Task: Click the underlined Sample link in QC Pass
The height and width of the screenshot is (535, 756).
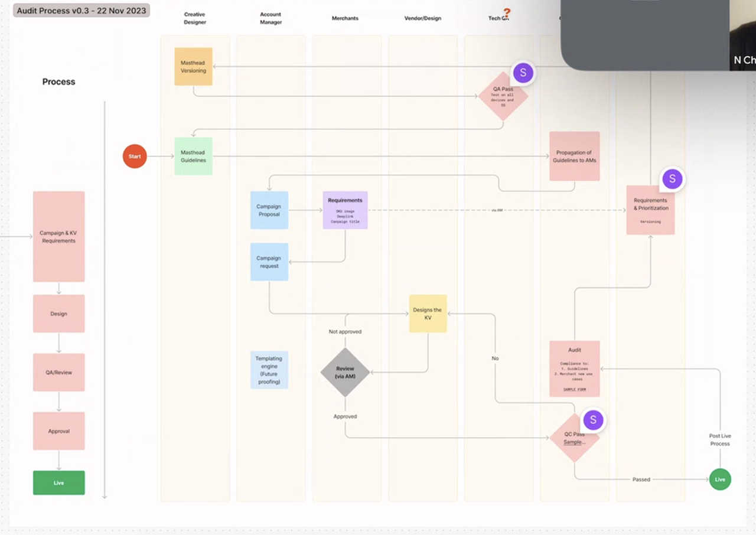Action: click(572, 442)
